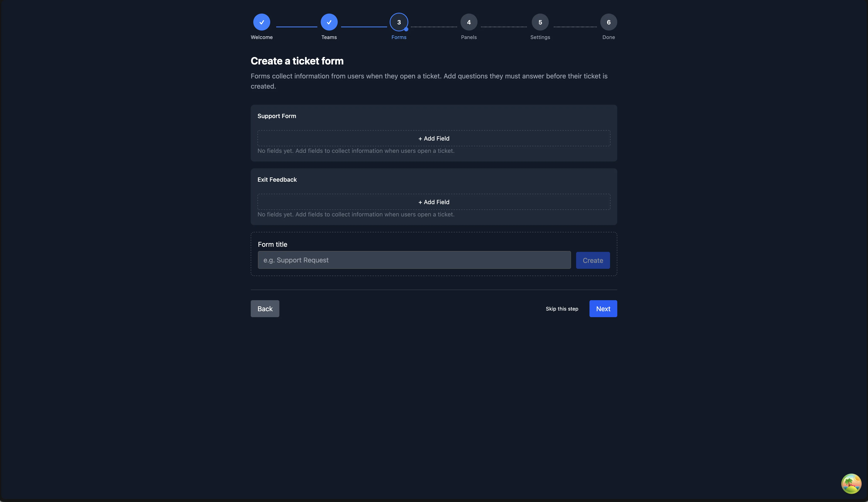Proceed with the Next button
The height and width of the screenshot is (502, 868).
pyautogui.click(x=603, y=309)
